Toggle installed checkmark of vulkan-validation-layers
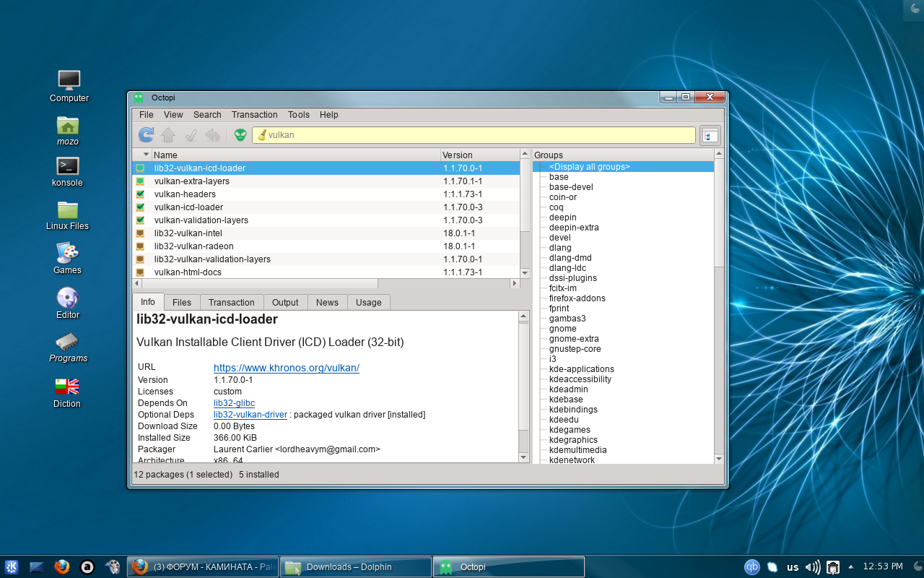Viewport: 924px width, 578px height. pyautogui.click(x=140, y=220)
